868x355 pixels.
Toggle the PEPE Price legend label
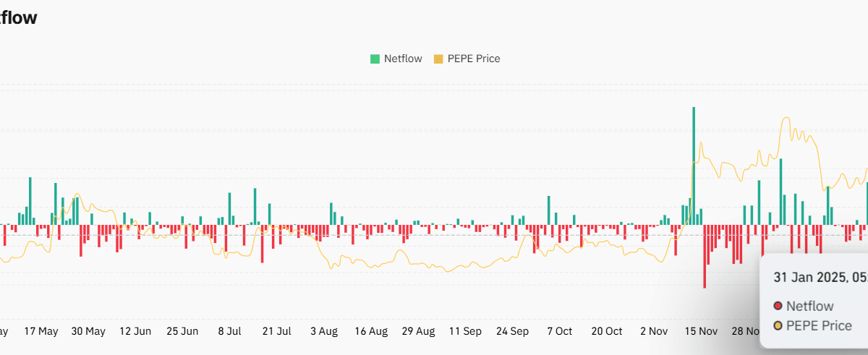click(474, 59)
